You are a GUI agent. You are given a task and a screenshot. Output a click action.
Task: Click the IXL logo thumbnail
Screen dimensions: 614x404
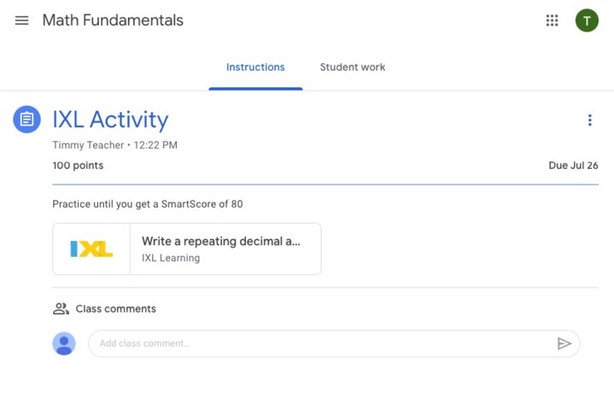click(x=92, y=249)
